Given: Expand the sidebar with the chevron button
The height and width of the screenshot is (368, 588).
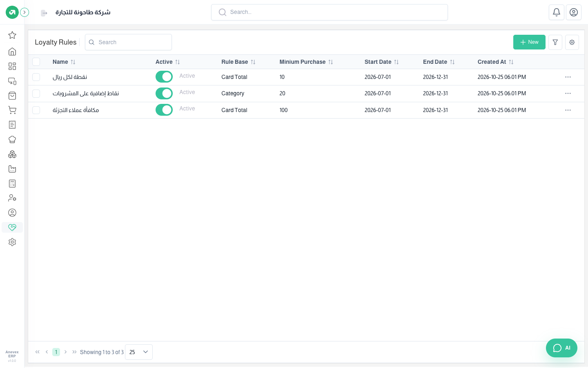Looking at the screenshot, I should click(x=24, y=12).
